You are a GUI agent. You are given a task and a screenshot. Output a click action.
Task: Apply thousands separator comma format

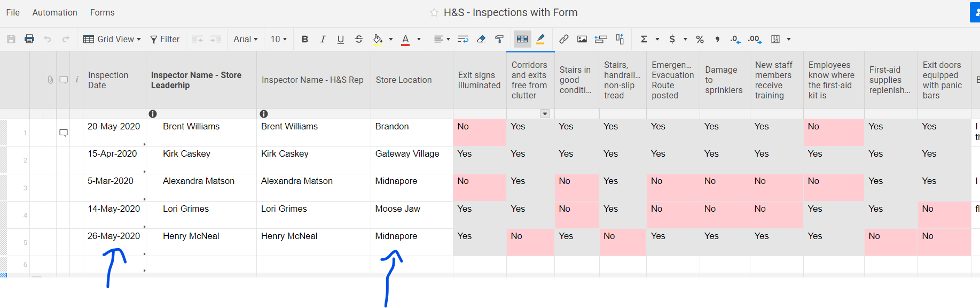(x=717, y=39)
